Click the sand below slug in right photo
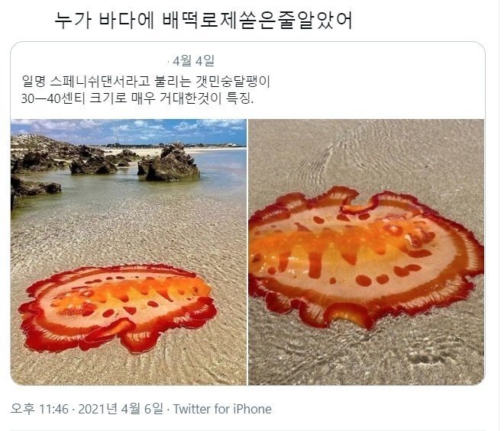This screenshot has width=504, height=431. (x=367, y=356)
